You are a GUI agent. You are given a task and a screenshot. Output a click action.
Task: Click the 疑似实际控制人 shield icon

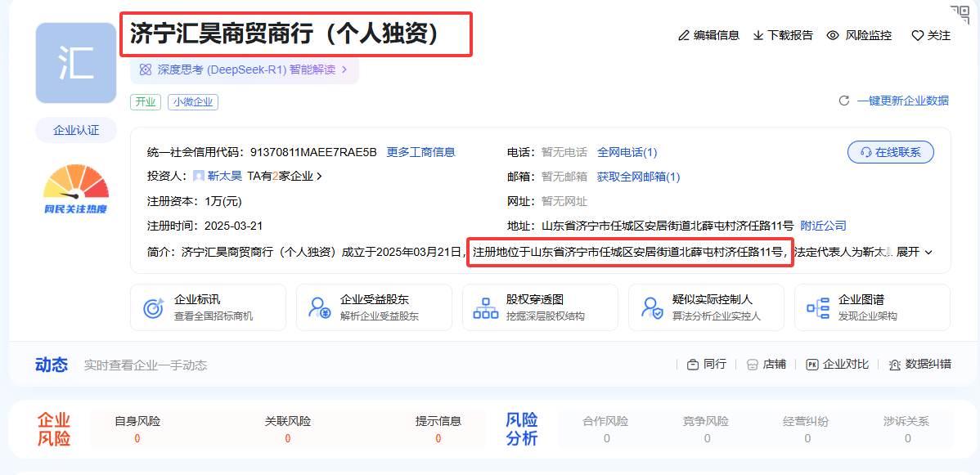[x=652, y=307]
